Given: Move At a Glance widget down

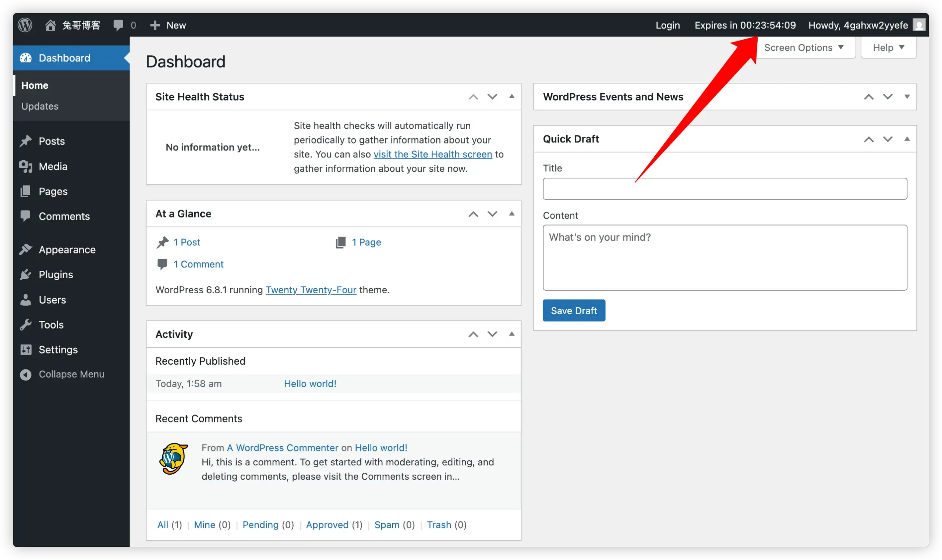Looking at the screenshot, I should pos(492,214).
